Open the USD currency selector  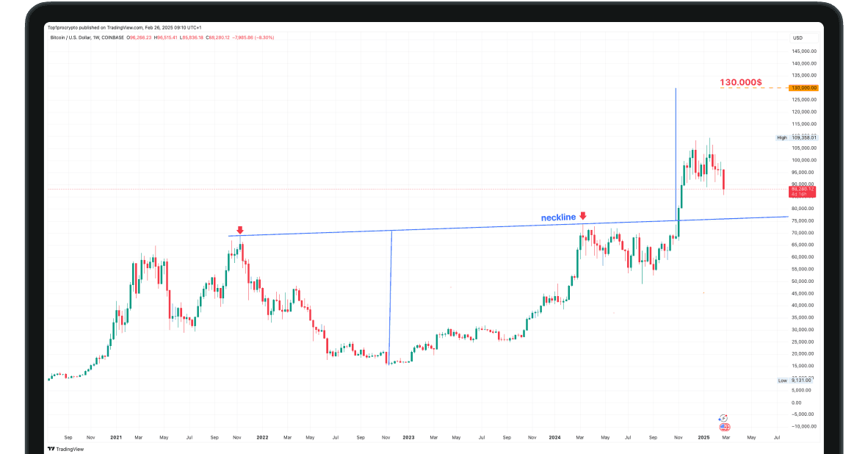point(798,37)
